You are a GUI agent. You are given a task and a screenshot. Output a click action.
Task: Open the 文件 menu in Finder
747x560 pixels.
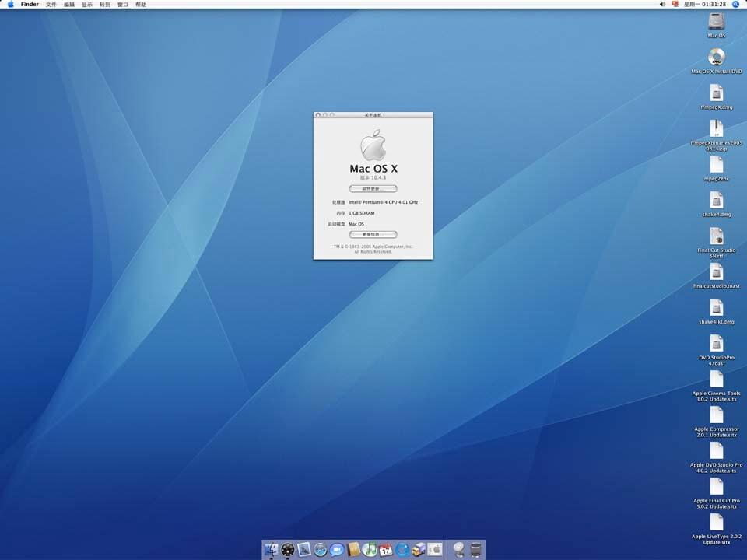(x=51, y=5)
